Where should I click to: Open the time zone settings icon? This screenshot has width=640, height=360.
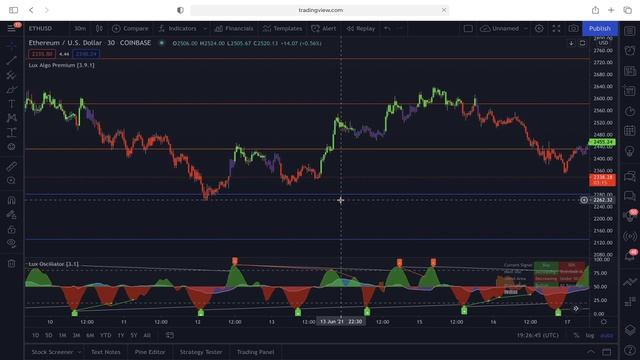coord(604,322)
